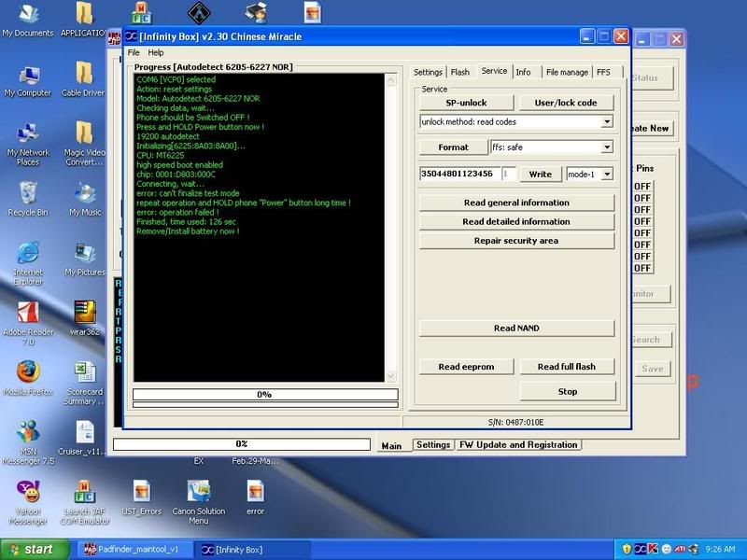Click Repair security area
This screenshot has height=560, width=747.
pyautogui.click(x=516, y=241)
